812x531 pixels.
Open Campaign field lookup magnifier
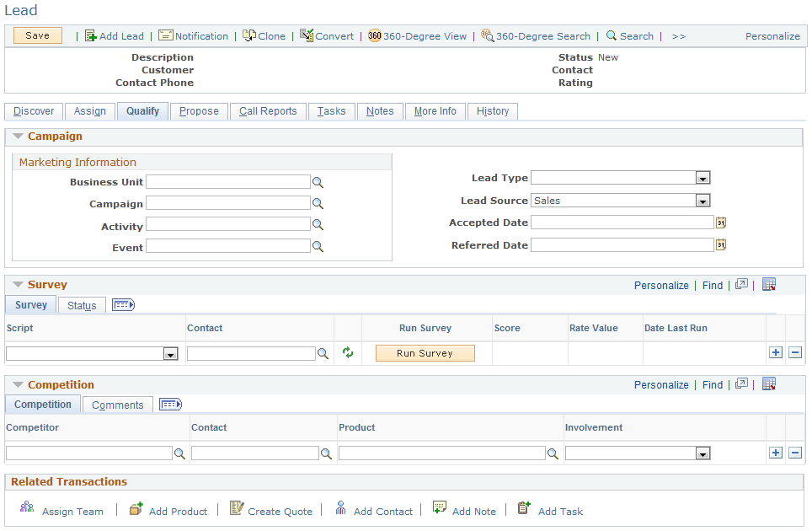pyautogui.click(x=318, y=204)
